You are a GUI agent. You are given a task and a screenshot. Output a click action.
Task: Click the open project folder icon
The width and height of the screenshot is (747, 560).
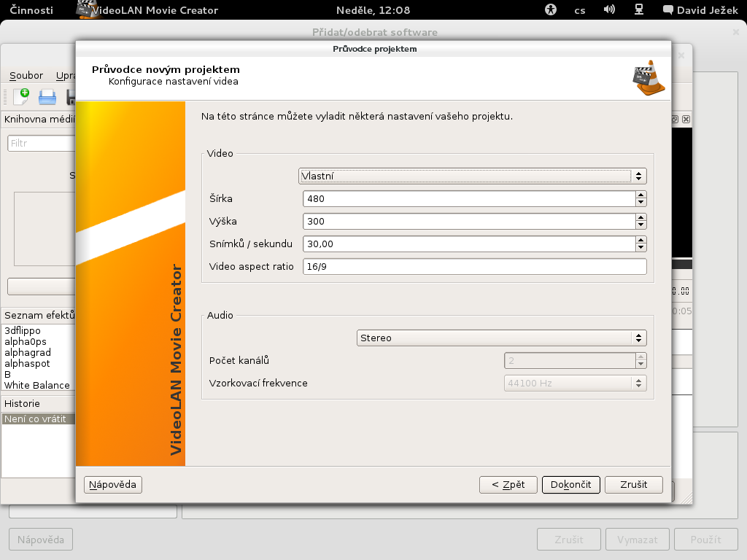coord(47,97)
